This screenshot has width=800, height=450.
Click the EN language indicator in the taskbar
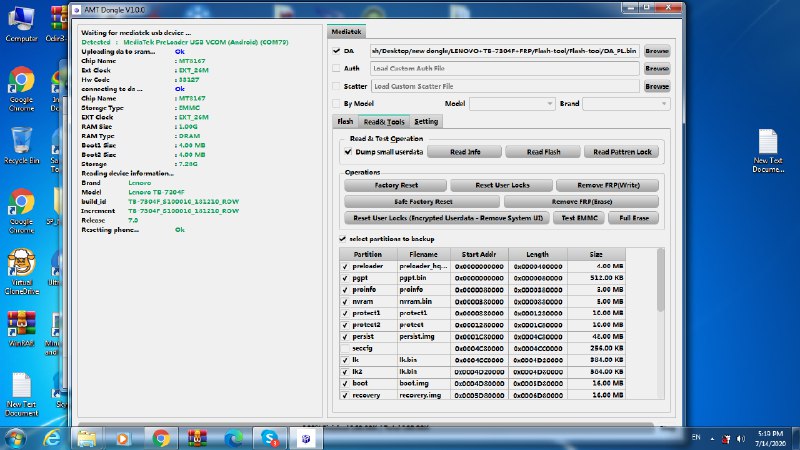696,437
